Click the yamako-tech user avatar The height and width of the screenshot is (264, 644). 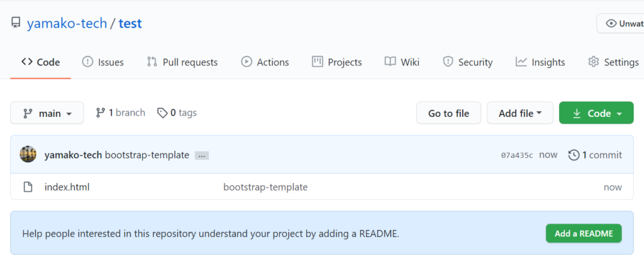28,155
